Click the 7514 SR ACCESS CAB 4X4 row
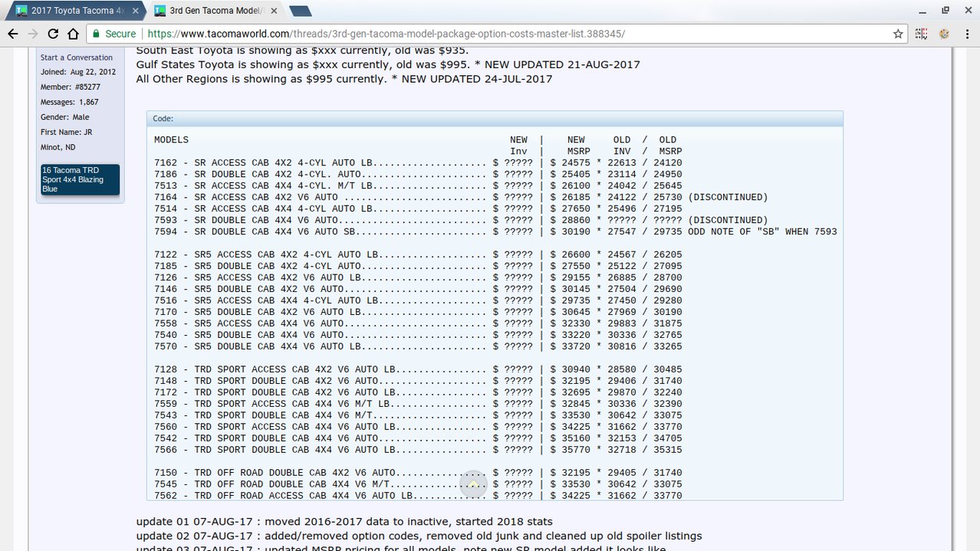The height and width of the screenshot is (551, 980). coord(418,208)
